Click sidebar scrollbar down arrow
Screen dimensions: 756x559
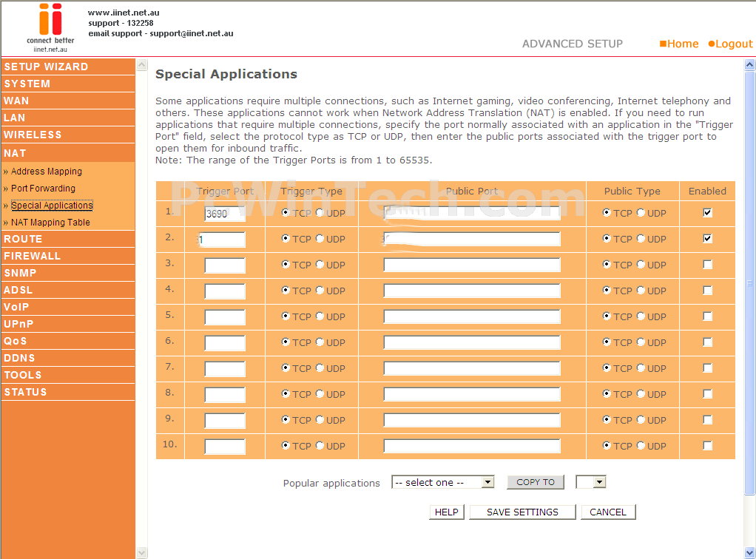pyautogui.click(x=142, y=553)
